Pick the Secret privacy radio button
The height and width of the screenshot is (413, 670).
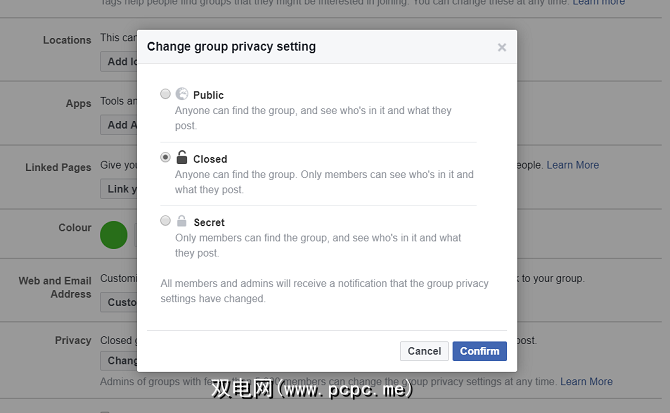[165, 221]
